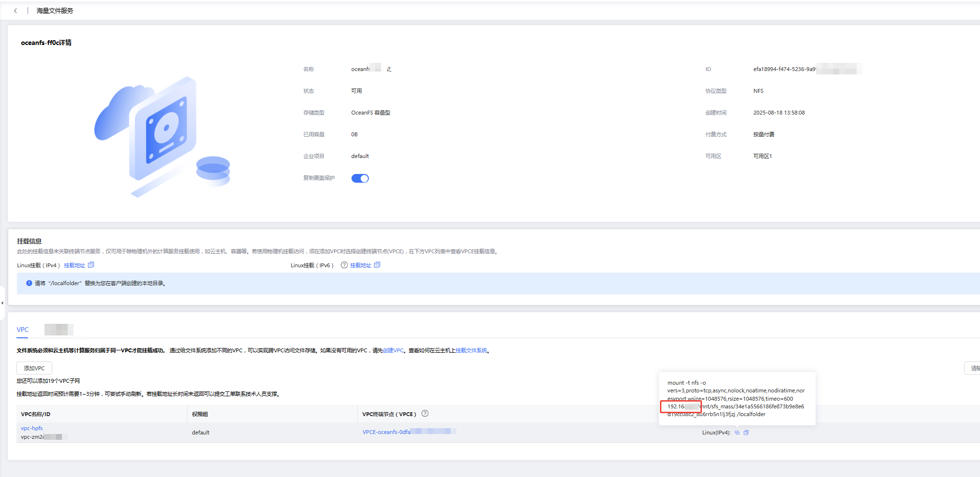Select the creation time 2025-08-18 13:58:08

pyautogui.click(x=779, y=113)
